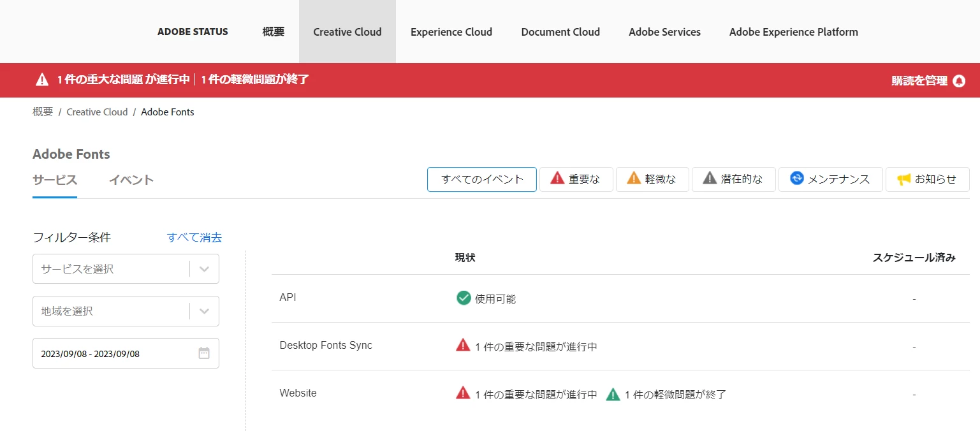Click 使用可能 status text
The image size is (980, 431).
(x=495, y=298)
